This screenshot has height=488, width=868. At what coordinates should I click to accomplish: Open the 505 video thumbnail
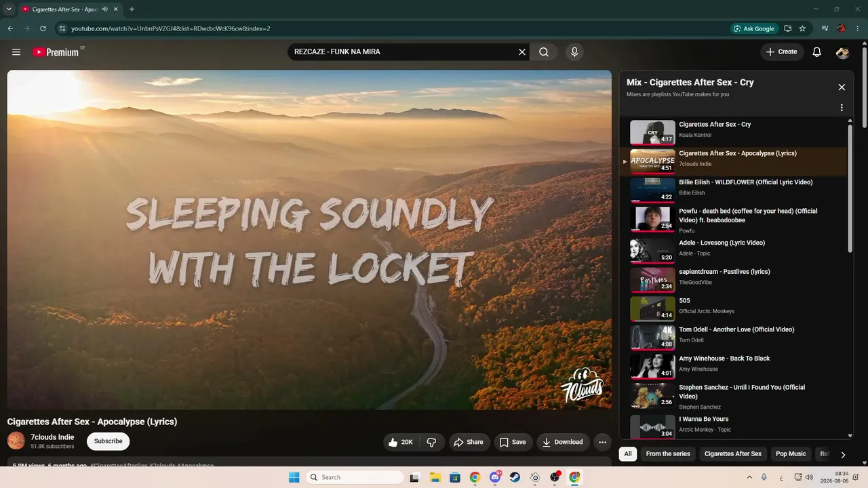652,308
